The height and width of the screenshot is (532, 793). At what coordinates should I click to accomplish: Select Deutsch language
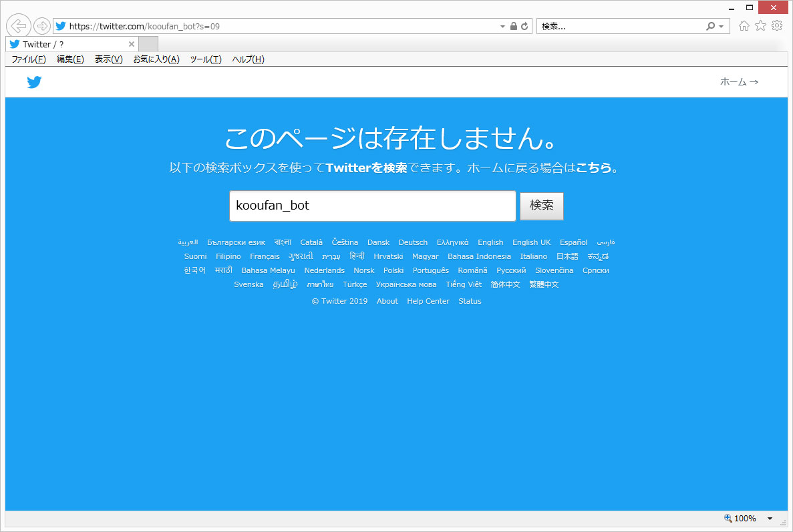413,242
